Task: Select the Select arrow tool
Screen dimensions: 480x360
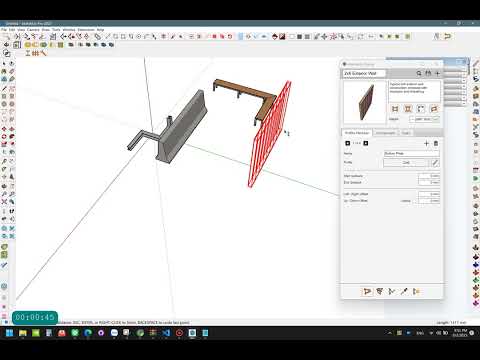Action: (x=4, y=63)
